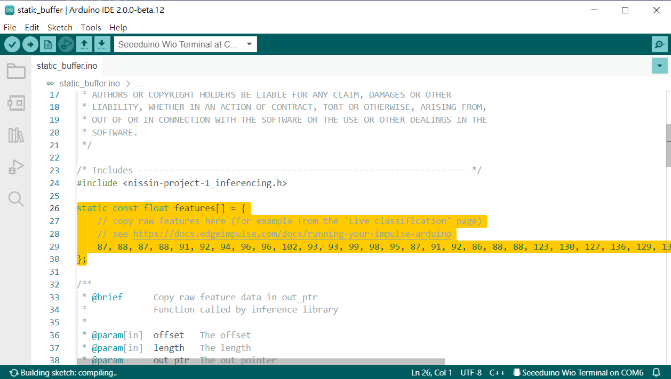Select the static_buffer.ino editor tab
Screen dimensions: 671x379
click(67, 66)
